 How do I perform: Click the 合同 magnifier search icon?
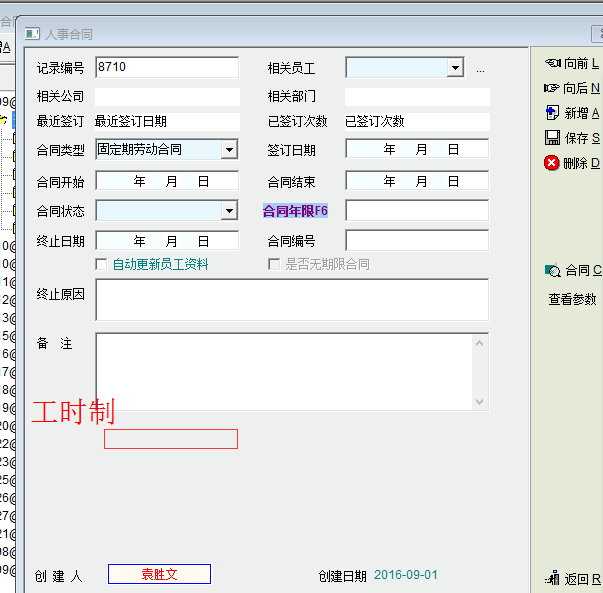(552, 270)
